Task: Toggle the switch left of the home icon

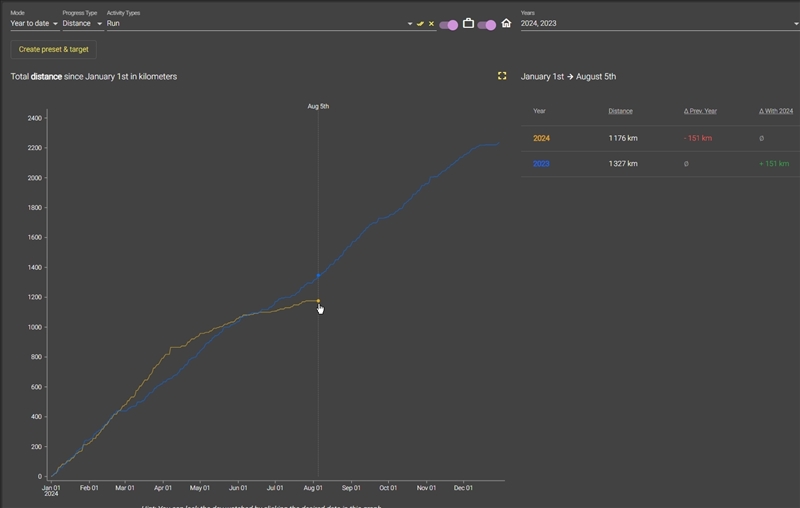Action: click(486, 24)
